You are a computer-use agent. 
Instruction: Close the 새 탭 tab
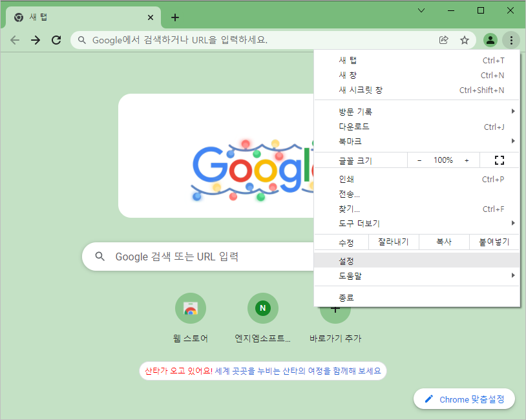(x=151, y=17)
